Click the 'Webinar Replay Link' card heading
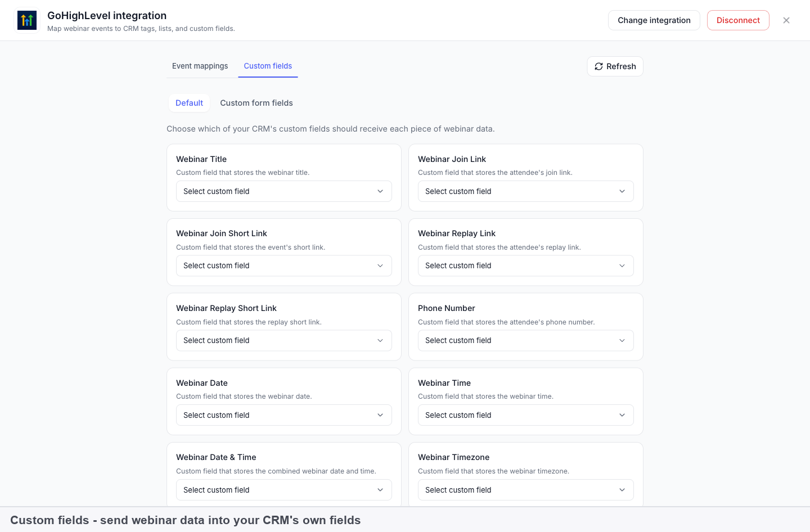The image size is (810, 532). pos(457,233)
